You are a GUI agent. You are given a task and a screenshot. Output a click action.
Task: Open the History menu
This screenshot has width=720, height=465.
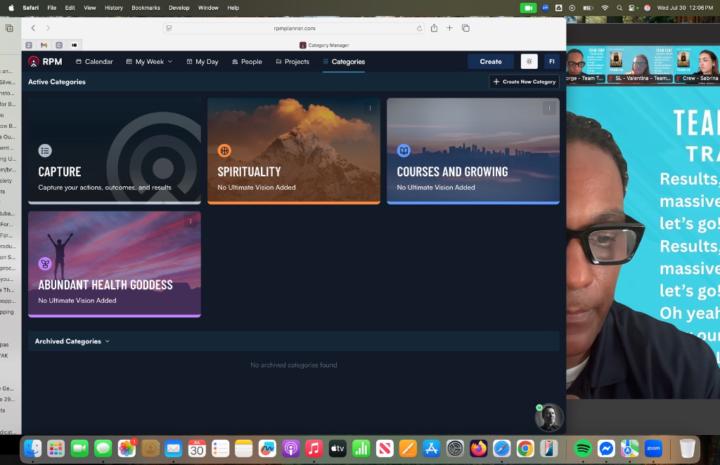click(x=113, y=8)
